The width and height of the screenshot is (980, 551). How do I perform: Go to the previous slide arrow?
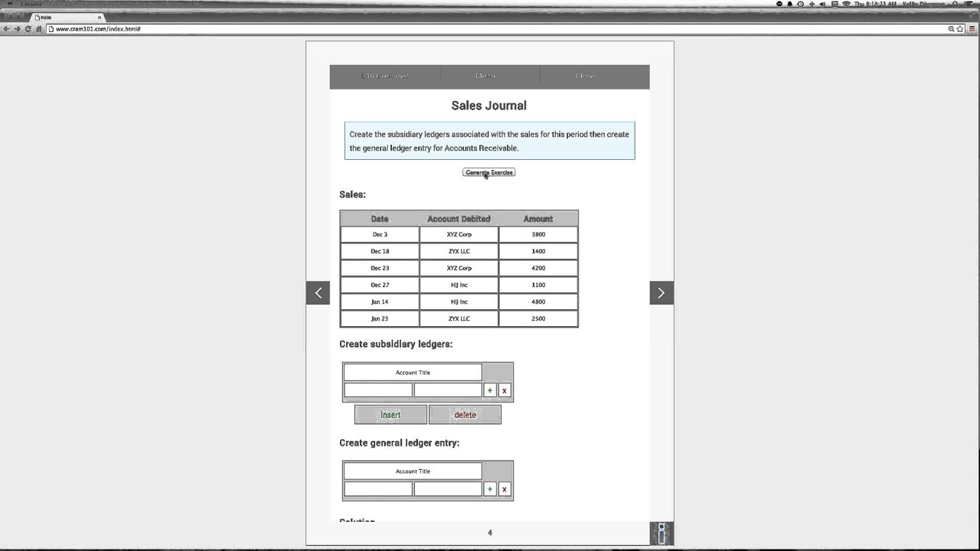(318, 292)
